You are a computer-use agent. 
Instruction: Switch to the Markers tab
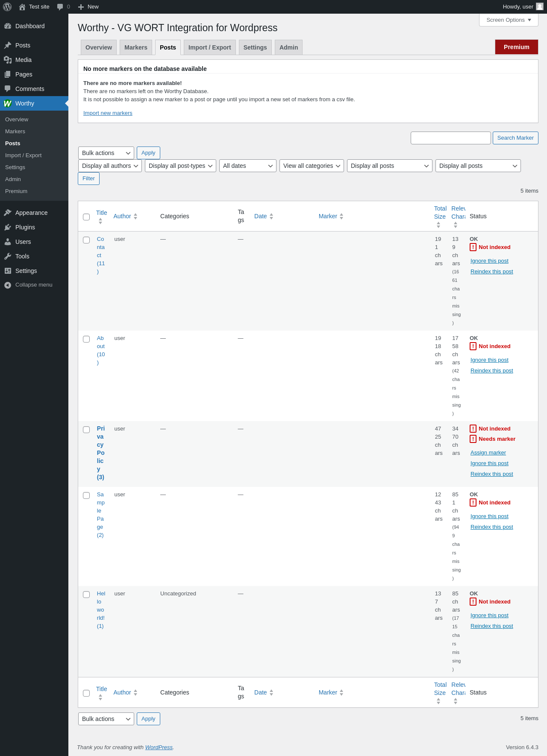click(136, 47)
